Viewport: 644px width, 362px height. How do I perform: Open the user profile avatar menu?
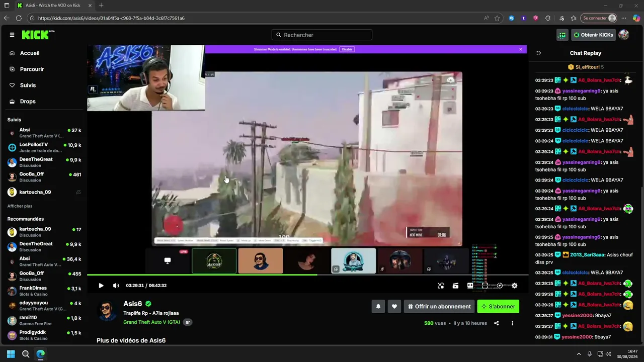point(624,35)
